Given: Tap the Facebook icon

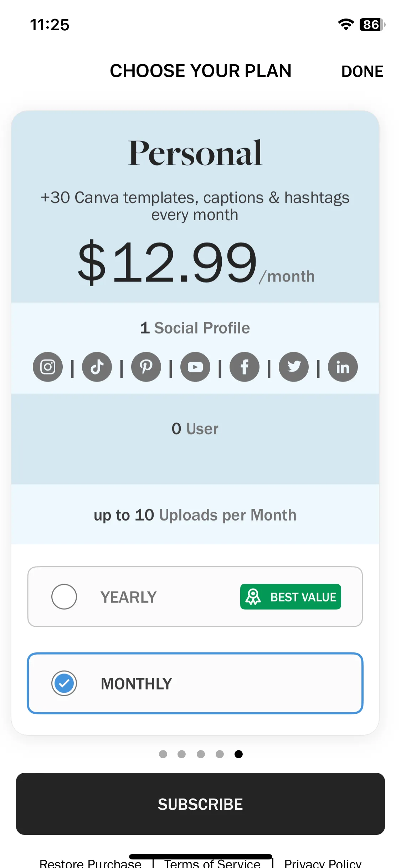Looking at the screenshot, I should tap(245, 367).
